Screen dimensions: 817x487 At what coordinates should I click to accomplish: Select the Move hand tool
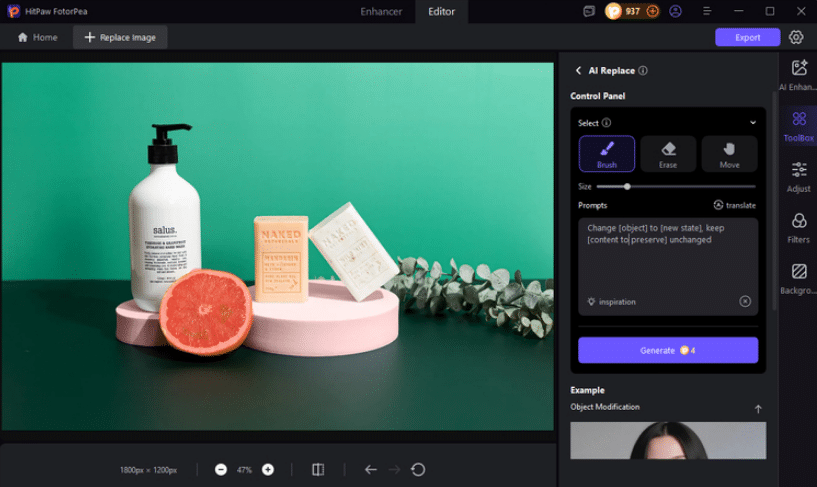pyautogui.click(x=729, y=154)
